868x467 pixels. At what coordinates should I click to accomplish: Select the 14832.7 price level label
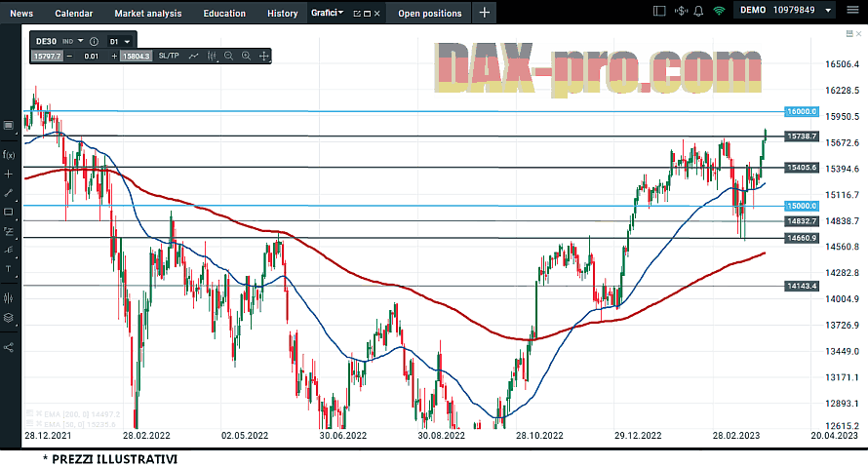tap(801, 221)
